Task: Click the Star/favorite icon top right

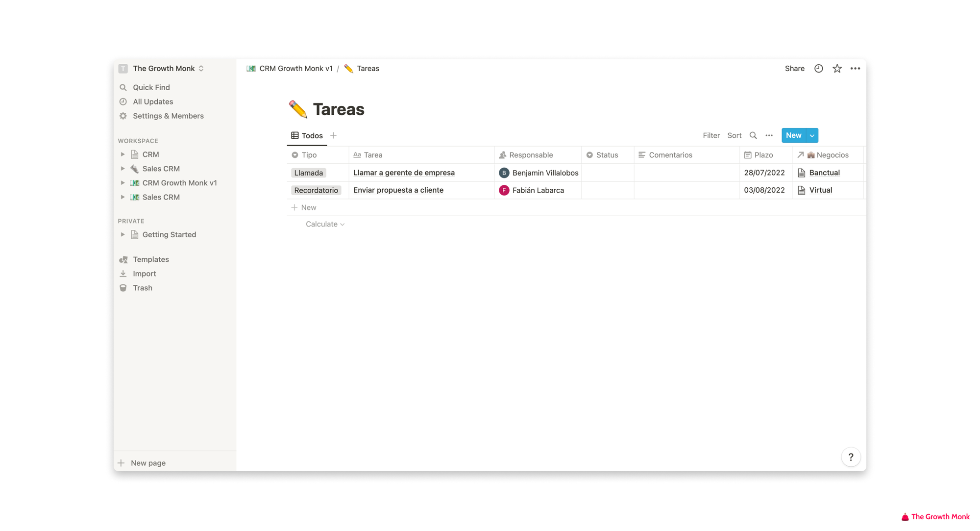Action: pos(837,68)
